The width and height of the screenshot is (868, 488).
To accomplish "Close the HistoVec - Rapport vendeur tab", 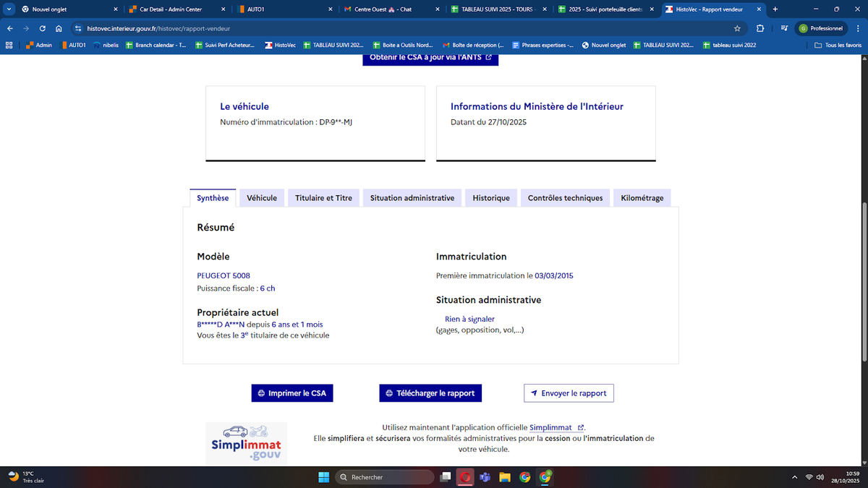I will pos(758,9).
